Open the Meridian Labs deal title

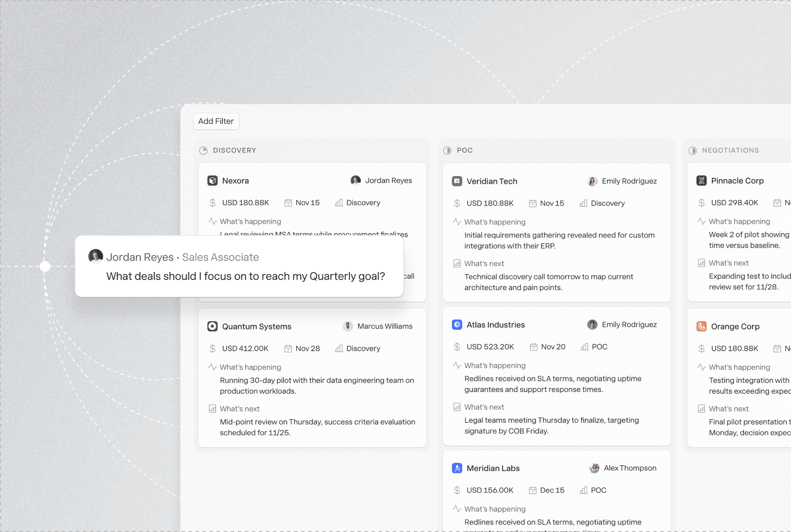point(493,468)
